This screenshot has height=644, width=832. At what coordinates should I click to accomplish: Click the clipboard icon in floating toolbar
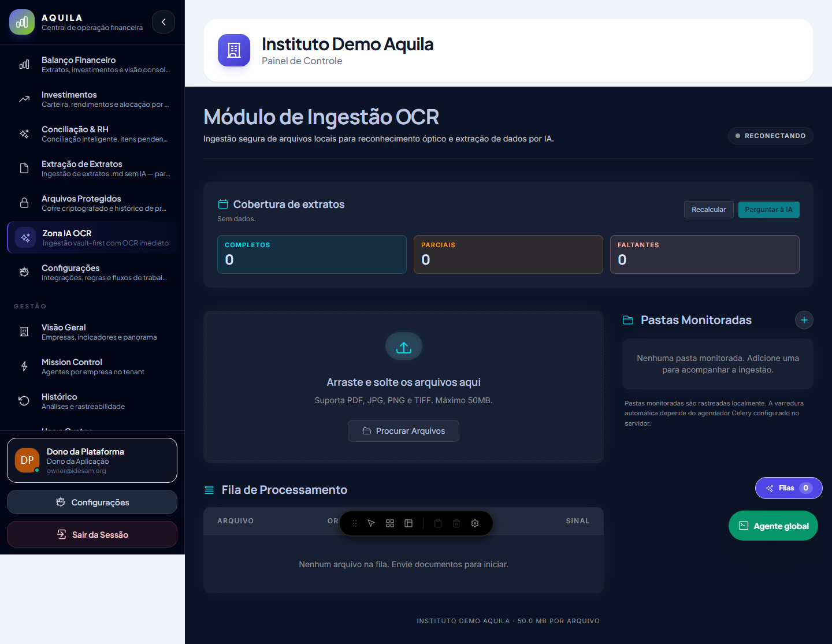point(438,523)
